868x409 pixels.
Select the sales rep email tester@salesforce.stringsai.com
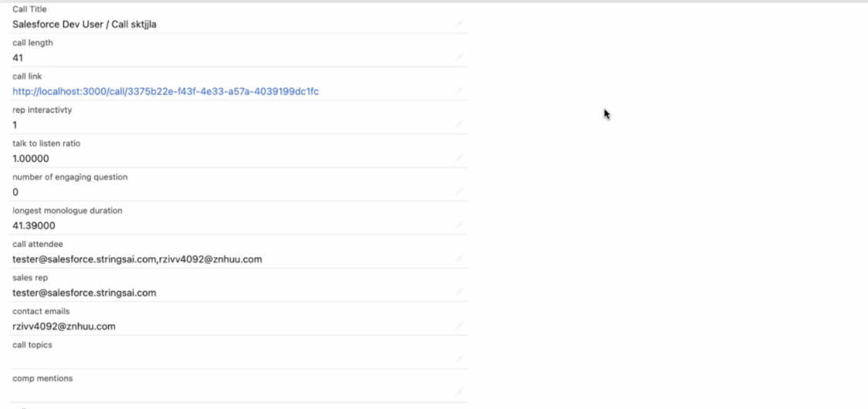pyautogui.click(x=84, y=292)
